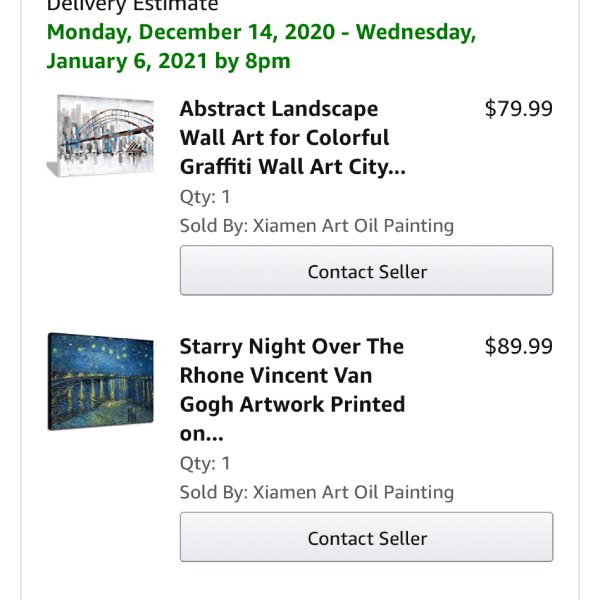Click Qty: 1 under Abstract Landscape item
The height and width of the screenshot is (600, 600).
205,197
